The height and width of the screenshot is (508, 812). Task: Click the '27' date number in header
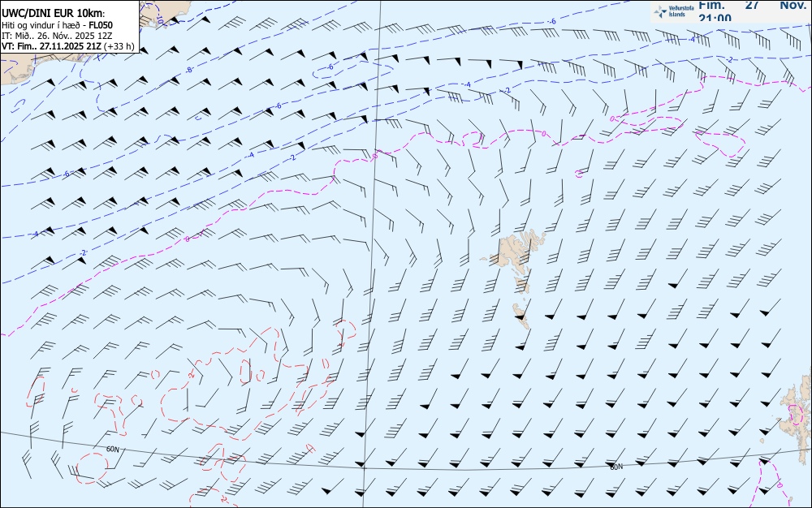click(752, 5)
